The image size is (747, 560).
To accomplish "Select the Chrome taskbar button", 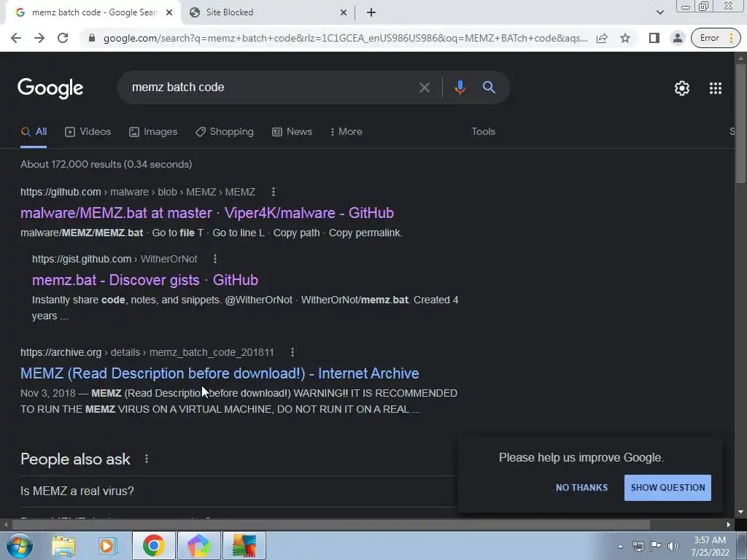I will (x=153, y=545).
